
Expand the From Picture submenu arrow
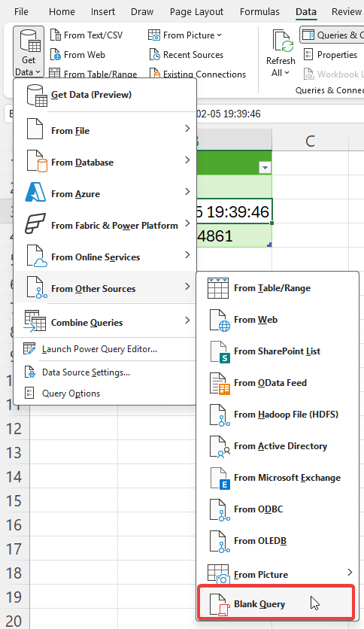[350, 572]
